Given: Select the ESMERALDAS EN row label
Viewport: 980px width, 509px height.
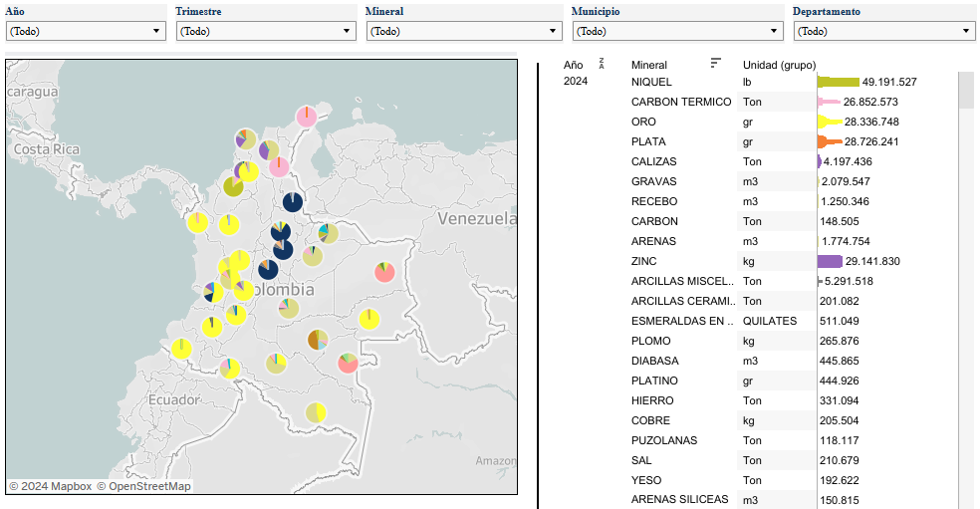Looking at the screenshot, I should [681, 321].
